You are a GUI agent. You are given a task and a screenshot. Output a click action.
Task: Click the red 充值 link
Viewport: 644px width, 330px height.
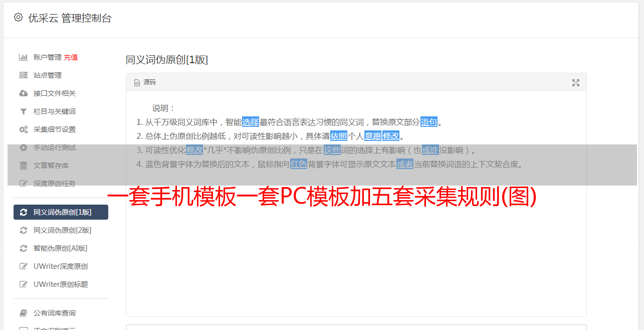coord(71,57)
